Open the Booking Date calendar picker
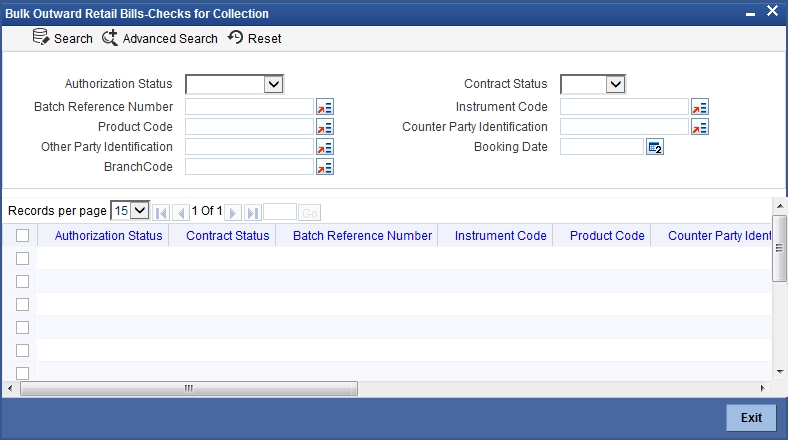788x440 pixels. 655,147
